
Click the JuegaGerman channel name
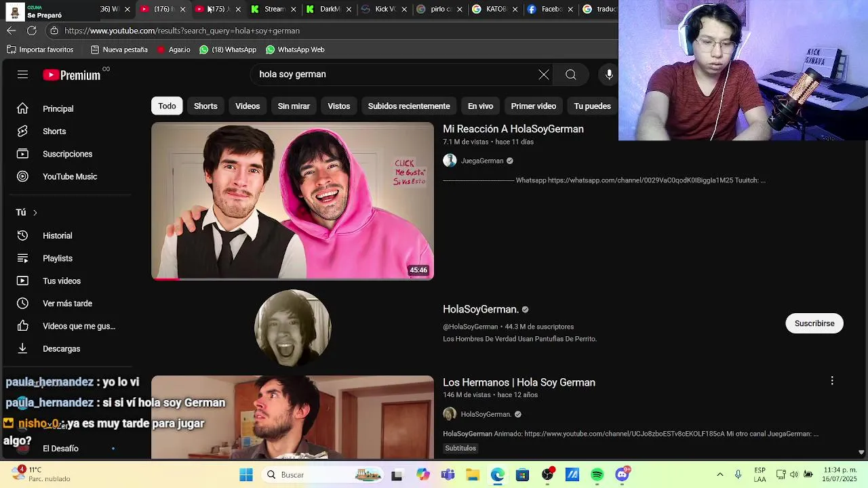482,161
